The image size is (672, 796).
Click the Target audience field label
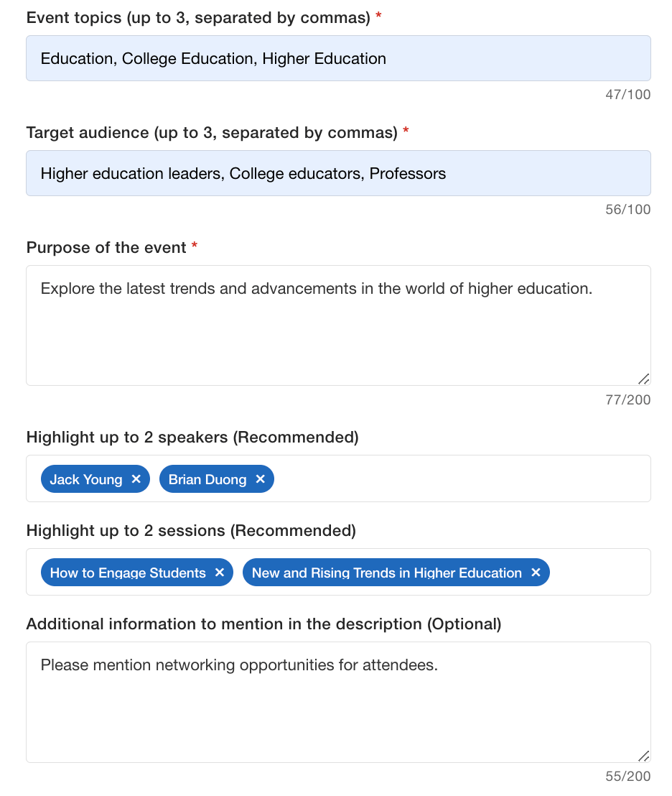click(212, 133)
